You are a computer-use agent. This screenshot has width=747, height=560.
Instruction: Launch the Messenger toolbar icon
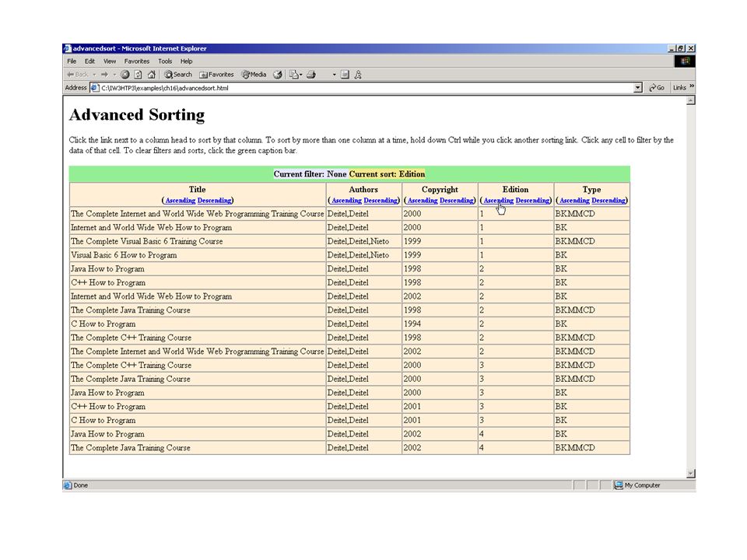(358, 75)
